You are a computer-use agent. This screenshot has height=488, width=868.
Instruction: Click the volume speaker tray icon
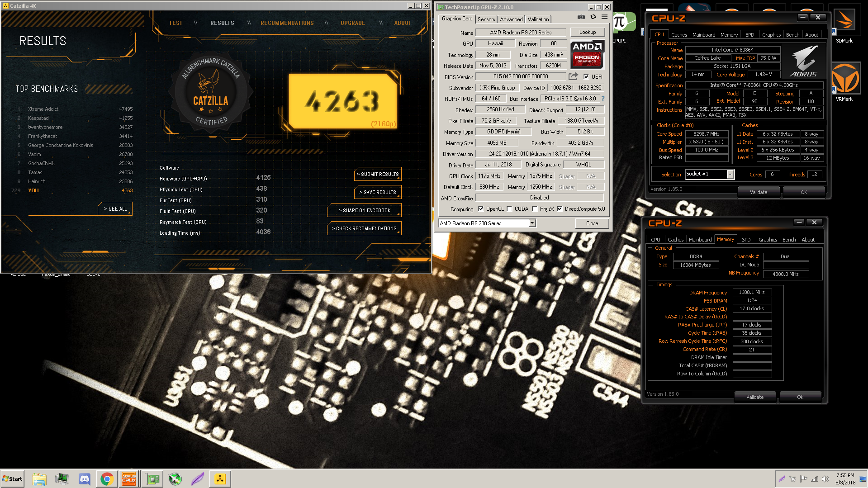[825, 479]
